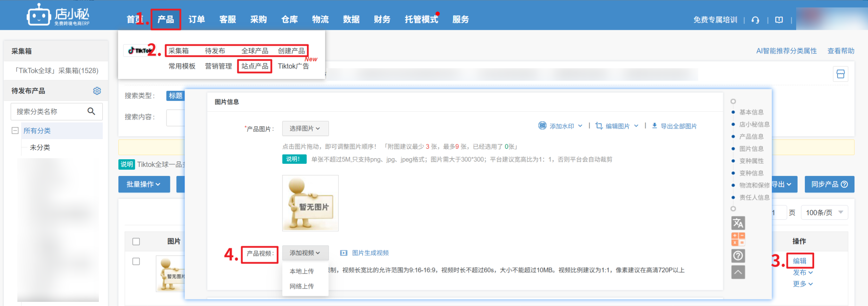Tick the checkbox of the first product row
The image size is (868, 306).
pos(136,261)
